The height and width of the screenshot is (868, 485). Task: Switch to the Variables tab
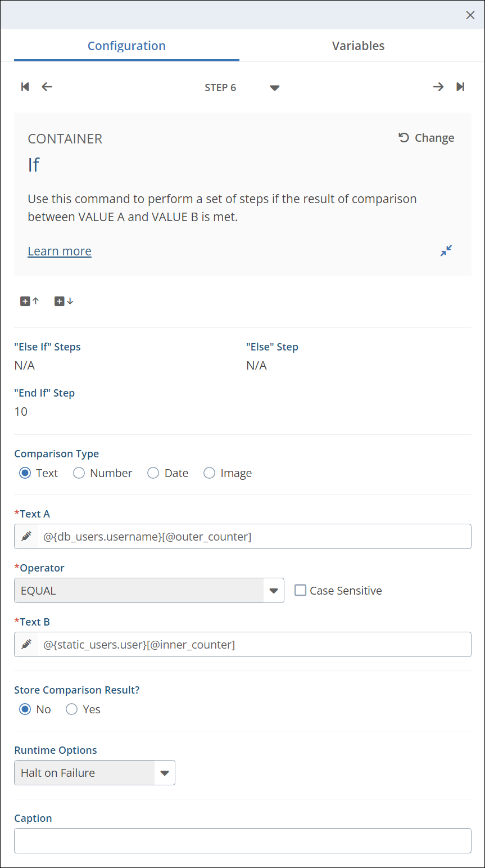tap(358, 46)
